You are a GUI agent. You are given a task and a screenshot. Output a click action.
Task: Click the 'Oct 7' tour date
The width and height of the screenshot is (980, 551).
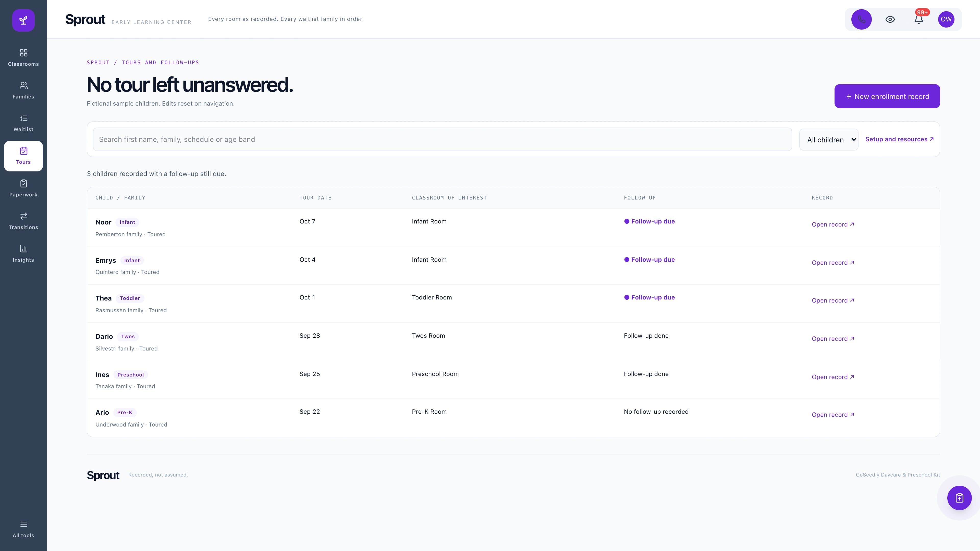pos(307,221)
